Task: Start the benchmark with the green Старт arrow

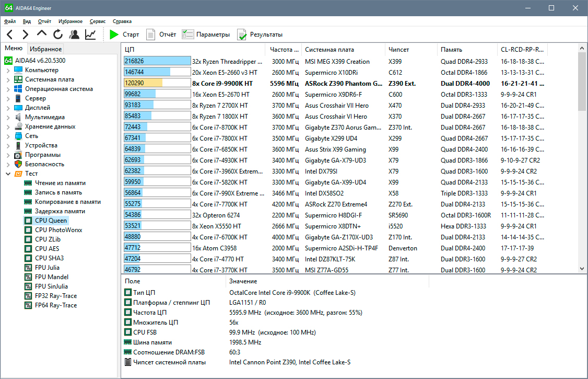Action: [124, 35]
